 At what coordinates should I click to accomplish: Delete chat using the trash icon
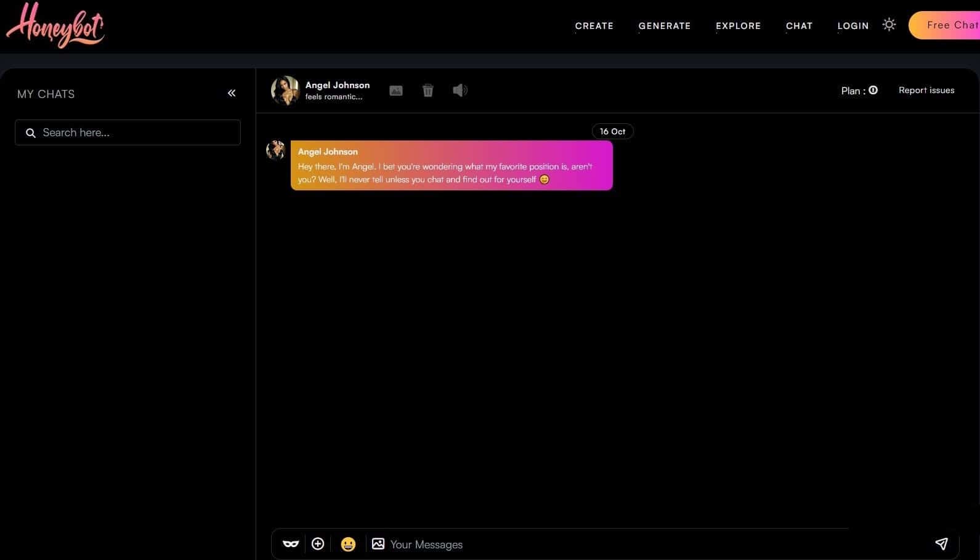point(427,91)
